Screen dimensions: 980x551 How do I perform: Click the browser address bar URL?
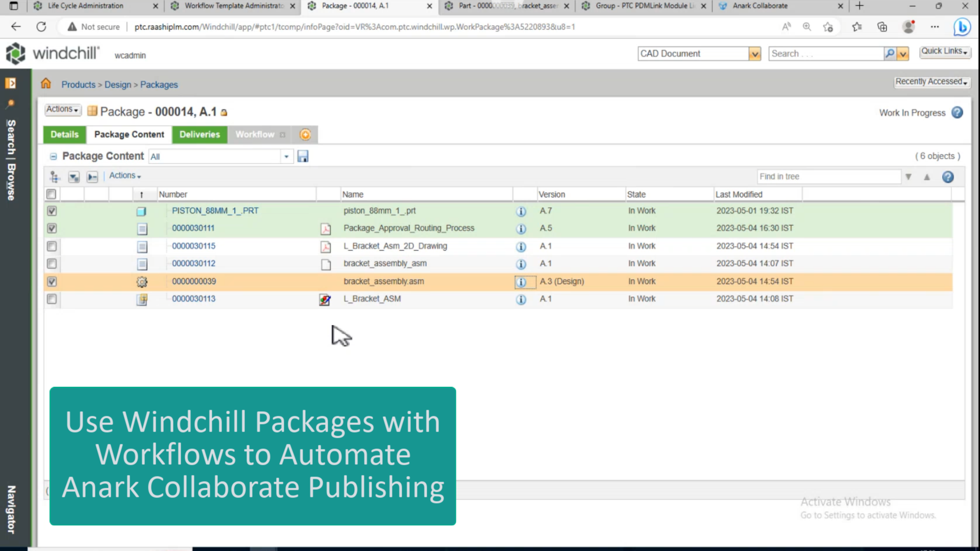coord(354,27)
